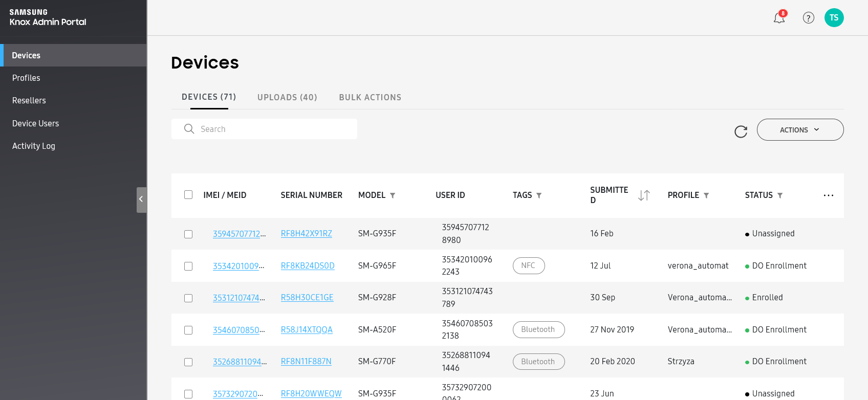This screenshot has height=400, width=868.
Task: Open the Tags column filter
Action: pyautogui.click(x=539, y=195)
